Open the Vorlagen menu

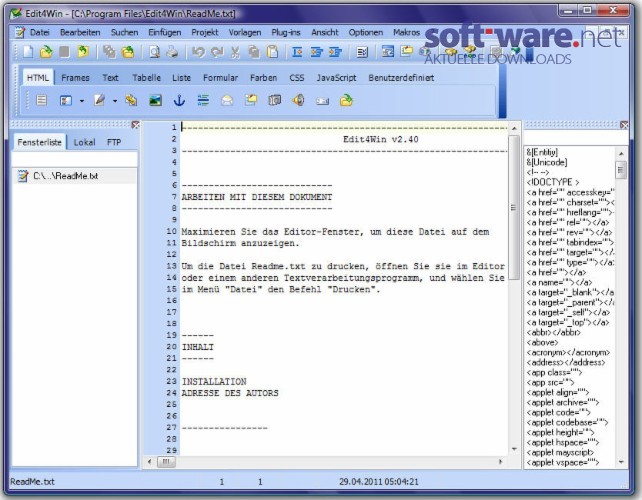coord(245,32)
